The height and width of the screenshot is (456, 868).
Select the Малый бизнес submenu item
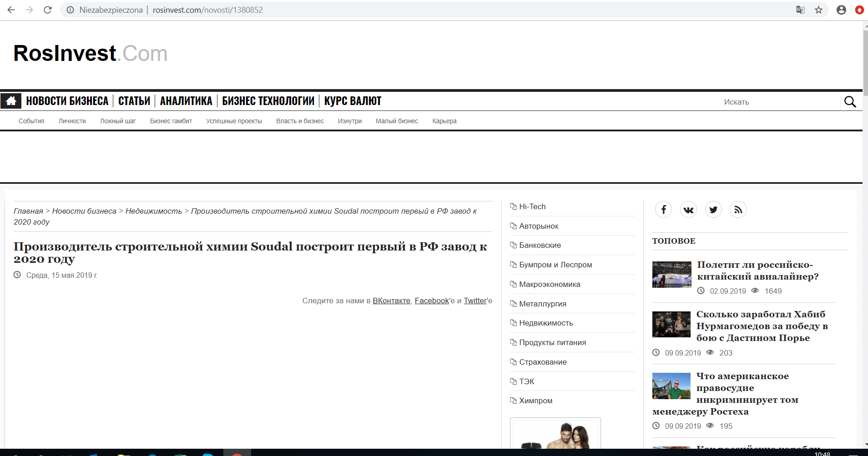click(x=397, y=121)
